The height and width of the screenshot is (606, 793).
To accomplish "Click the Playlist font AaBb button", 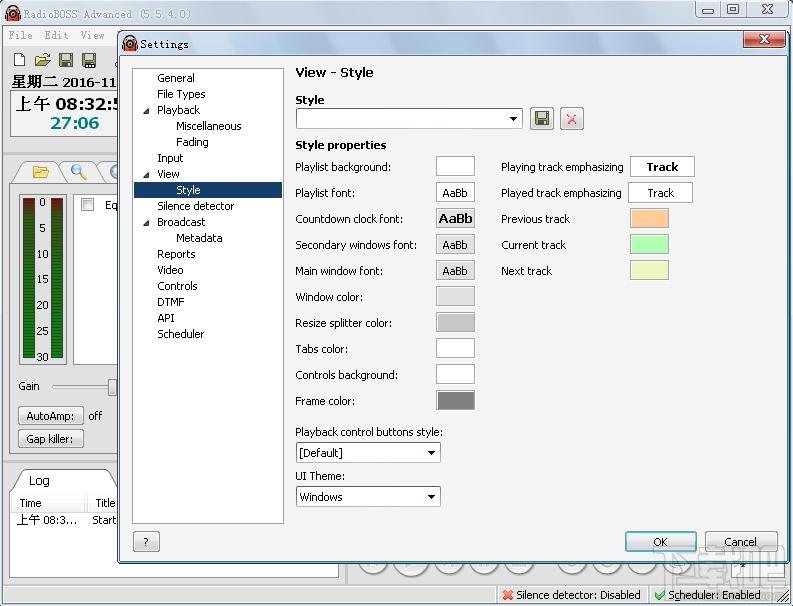I will 455,193.
